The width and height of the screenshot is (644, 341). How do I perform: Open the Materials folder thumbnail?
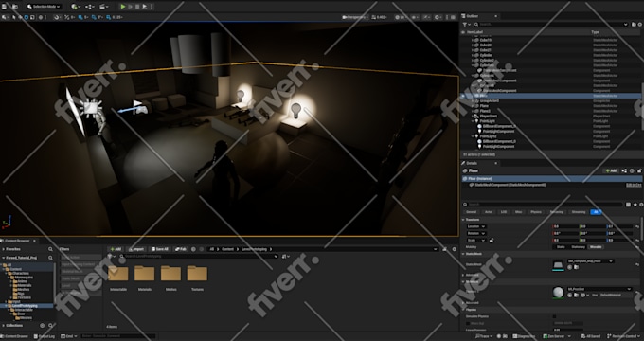point(145,274)
